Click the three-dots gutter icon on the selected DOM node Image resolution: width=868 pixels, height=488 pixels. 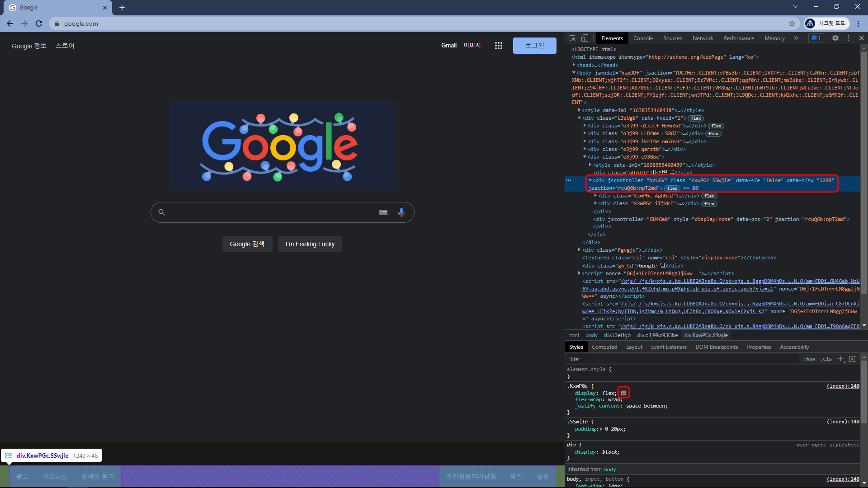pyautogui.click(x=569, y=180)
